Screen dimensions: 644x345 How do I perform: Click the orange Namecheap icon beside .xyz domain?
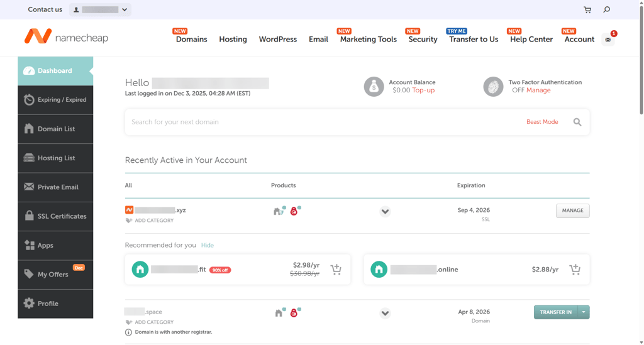tap(129, 210)
